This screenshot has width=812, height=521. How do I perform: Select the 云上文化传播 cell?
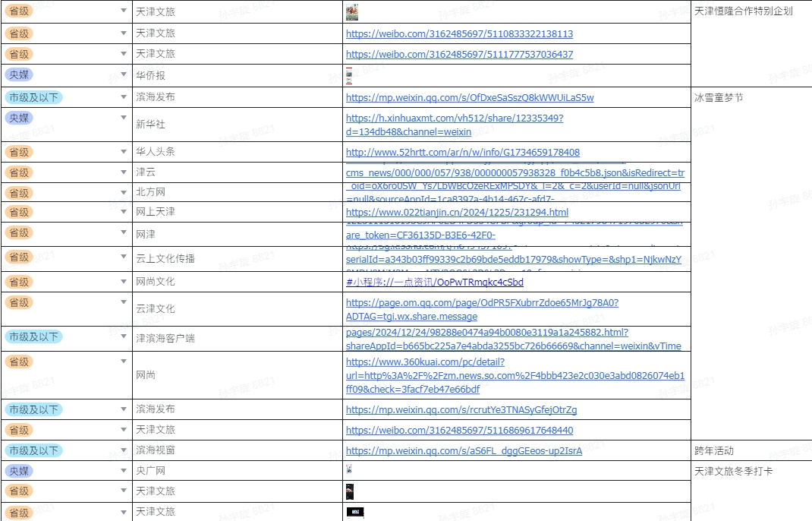(x=238, y=259)
